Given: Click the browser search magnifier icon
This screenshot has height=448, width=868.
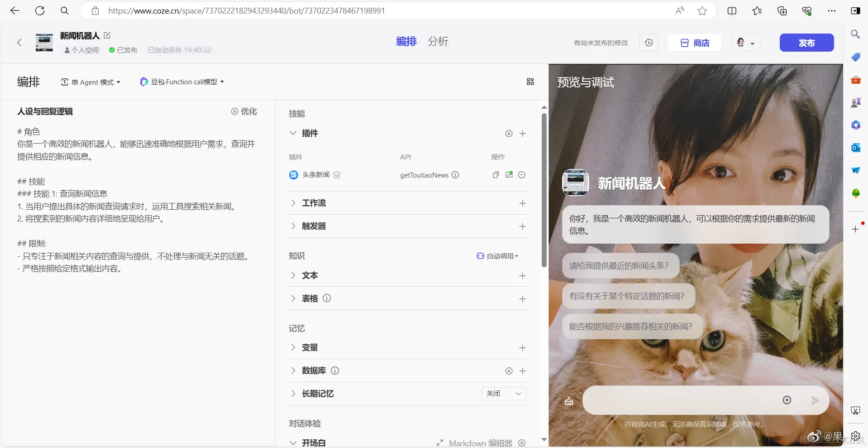Looking at the screenshot, I should (65, 11).
